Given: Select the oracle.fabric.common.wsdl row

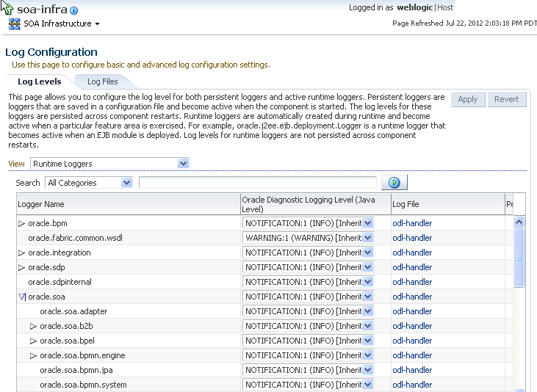Looking at the screenshot, I should tap(264, 238).
